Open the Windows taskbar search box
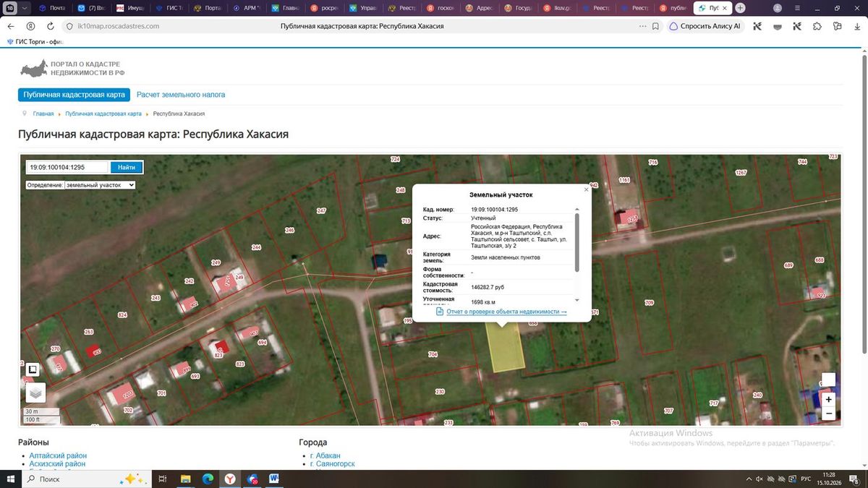Screen dimensions: 868x488 coord(87,479)
